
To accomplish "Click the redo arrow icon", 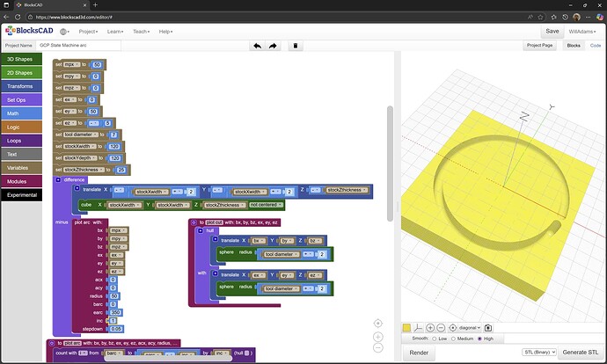I will (x=274, y=45).
